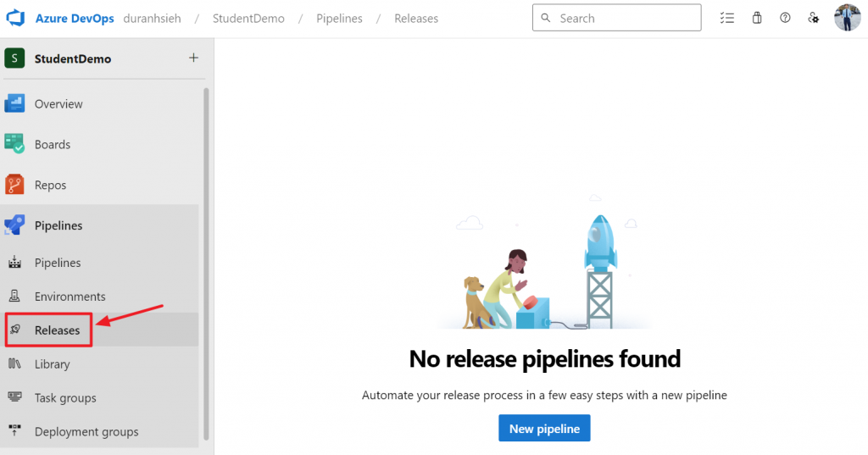Click the Task groups icon

pos(14,397)
